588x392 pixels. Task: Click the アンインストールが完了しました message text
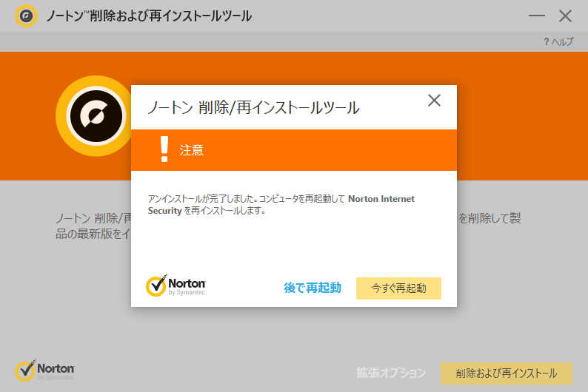[281, 205]
